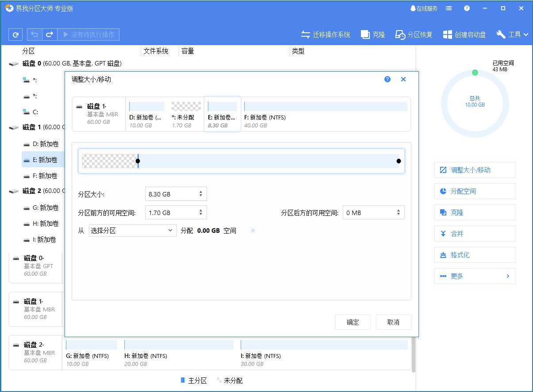The height and width of the screenshot is (392, 533).
Task: Open the operations list menu
Action: (x=449, y=8)
